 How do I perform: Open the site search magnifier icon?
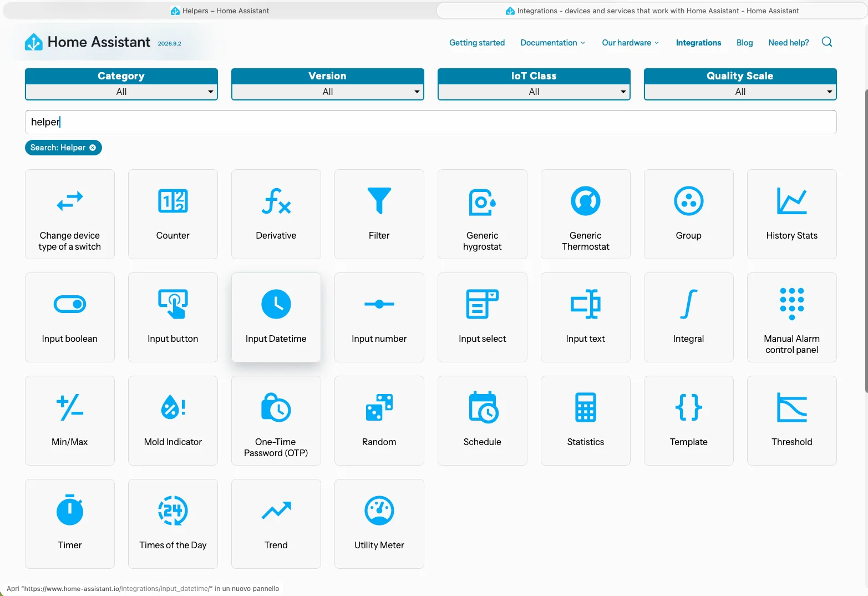pyautogui.click(x=827, y=42)
